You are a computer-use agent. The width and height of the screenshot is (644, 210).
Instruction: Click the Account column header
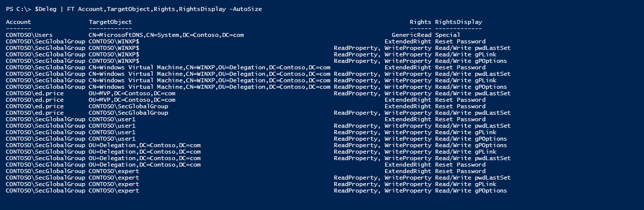18,22
